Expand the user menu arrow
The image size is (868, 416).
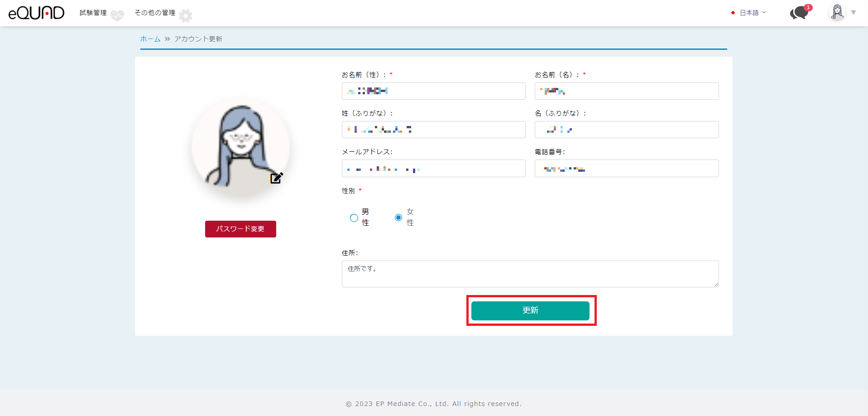[854, 13]
